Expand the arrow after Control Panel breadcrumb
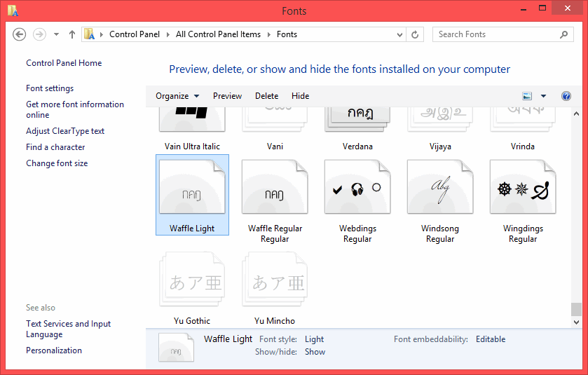The height and width of the screenshot is (375, 588). click(x=167, y=34)
